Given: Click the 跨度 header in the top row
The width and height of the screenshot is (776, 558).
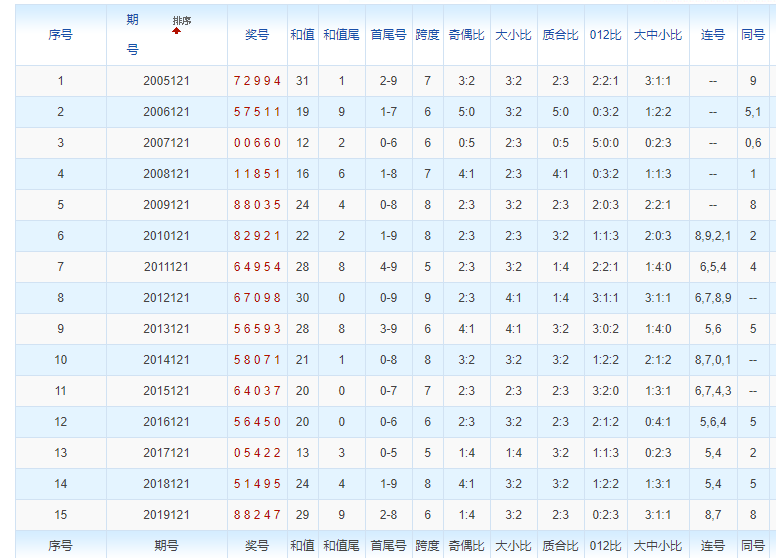Looking at the screenshot, I should pos(428,35).
